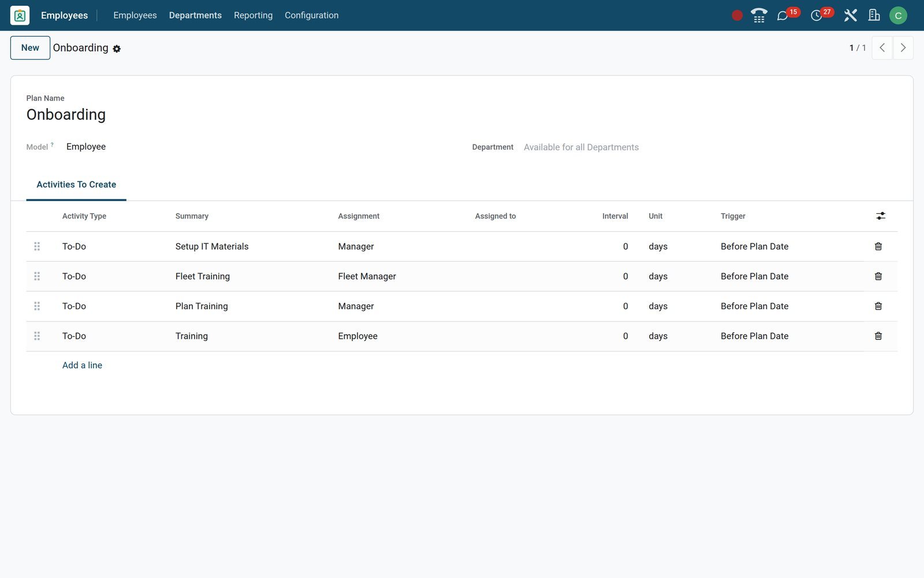
Task: Click the Interval column header
Action: [615, 216]
